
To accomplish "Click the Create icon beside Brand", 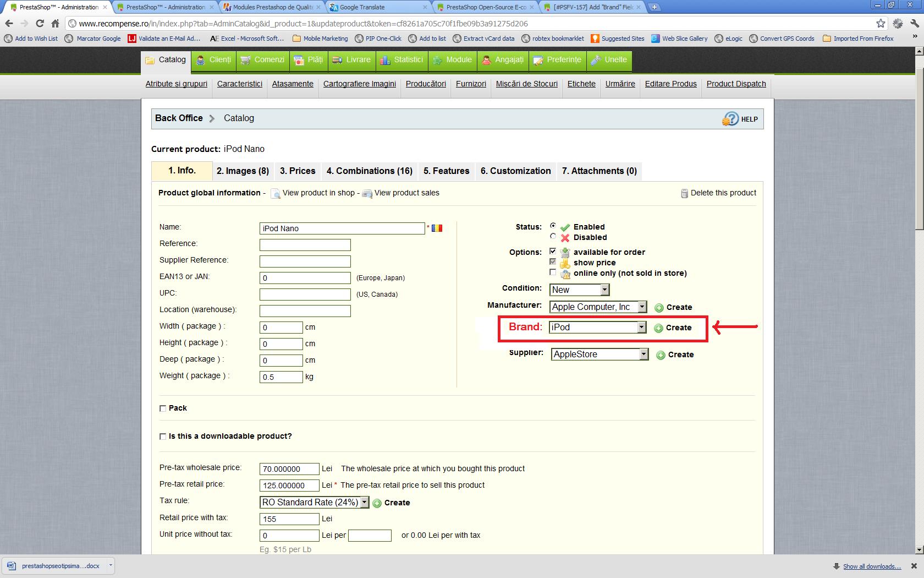I will coord(658,328).
